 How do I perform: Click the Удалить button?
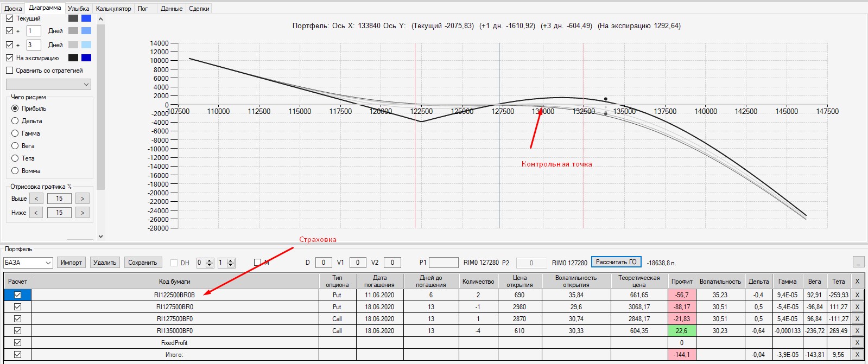coord(105,263)
